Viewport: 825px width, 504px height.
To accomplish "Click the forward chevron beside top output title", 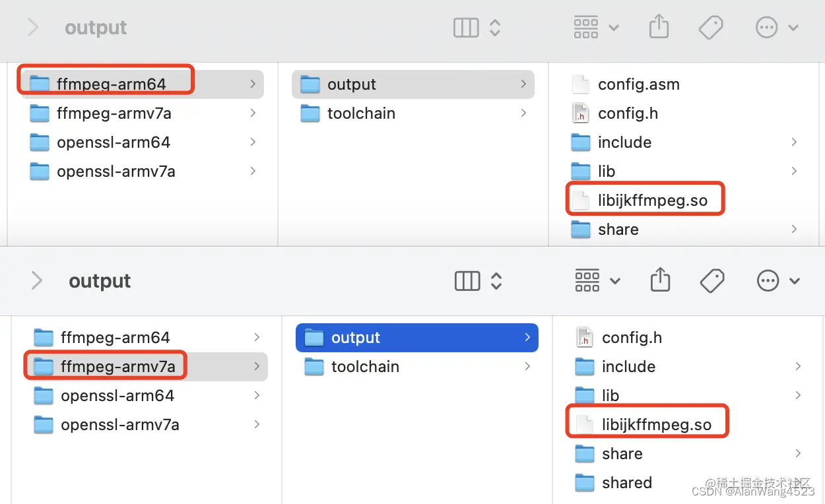I will pyautogui.click(x=32, y=28).
